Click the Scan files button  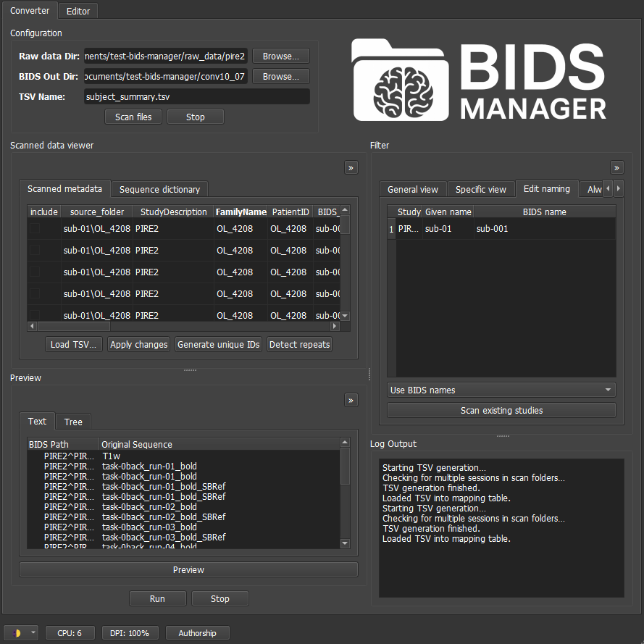point(133,117)
